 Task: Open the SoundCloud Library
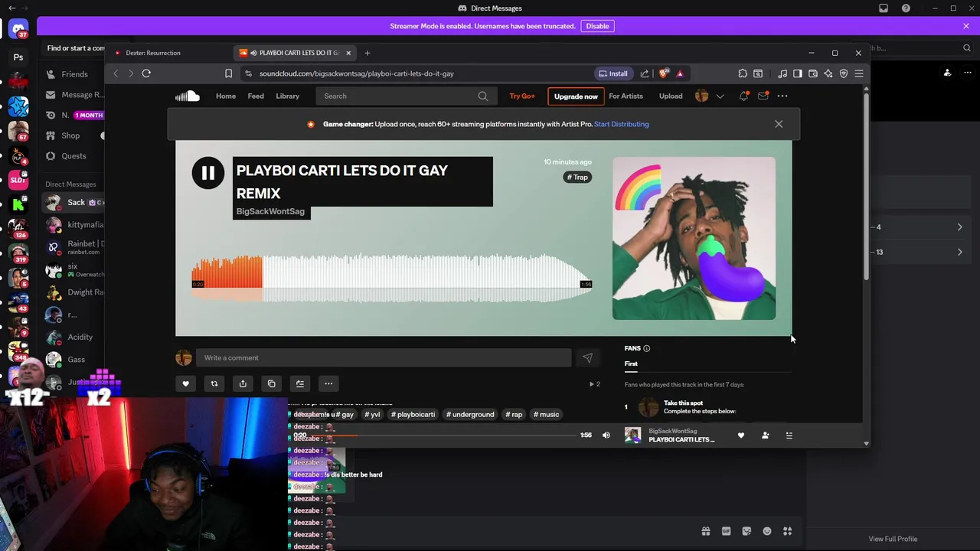(288, 96)
